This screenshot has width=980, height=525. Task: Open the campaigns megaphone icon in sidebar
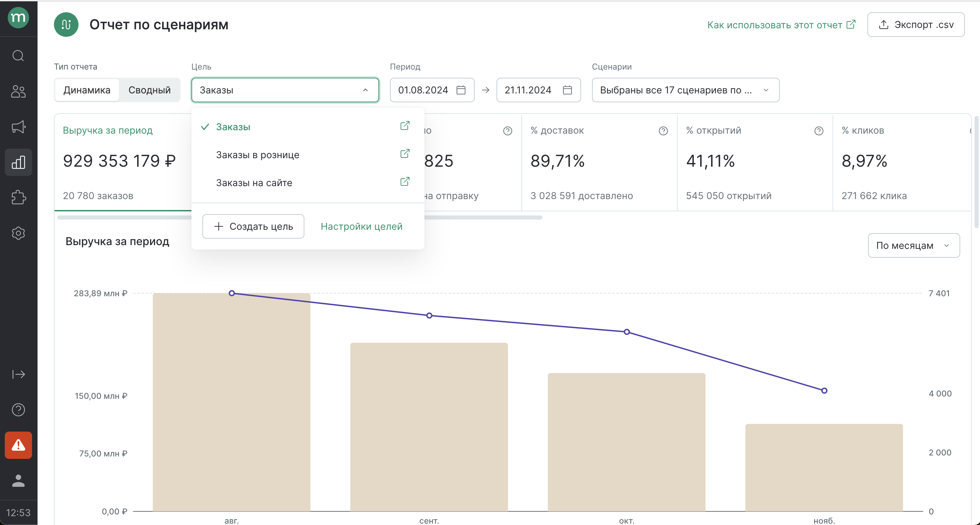[x=18, y=126]
